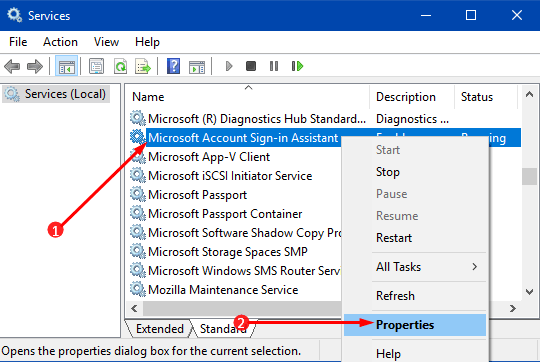Click the Export List toolbar icon

pyautogui.click(x=143, y=66)
